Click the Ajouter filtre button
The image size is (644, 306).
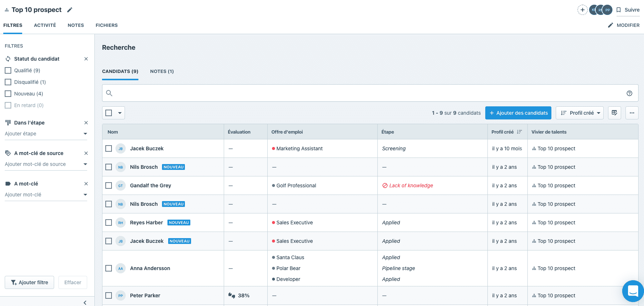click(29, 282)
